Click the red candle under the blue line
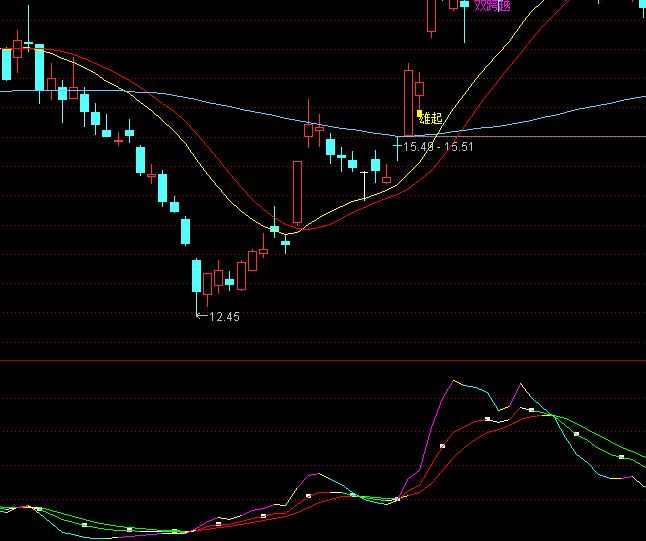The image size is (646, 541). (308, 129)
